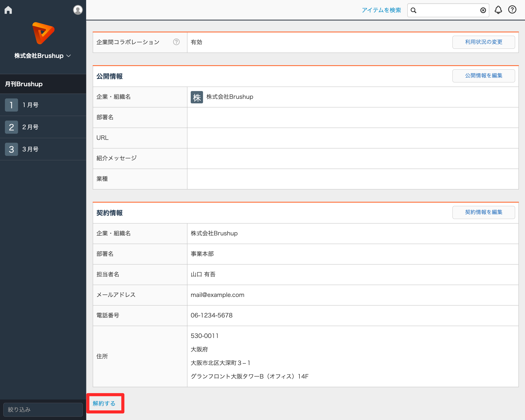This screenshot has height=420, width=525.
Task: Select the 大阪府 prefecture text
Action: [x=199, y=349]
